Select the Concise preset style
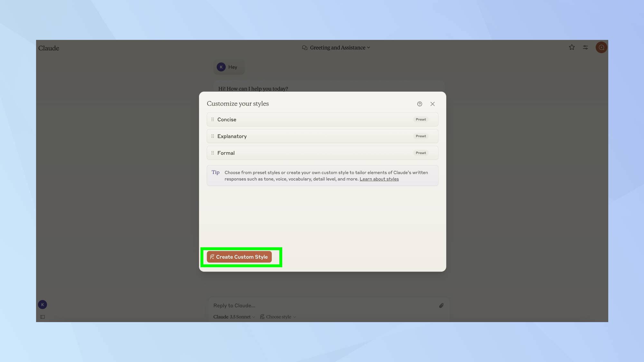The height and width of the screenshot is (362, 644). pyautogui.click(x=322, y=119)
